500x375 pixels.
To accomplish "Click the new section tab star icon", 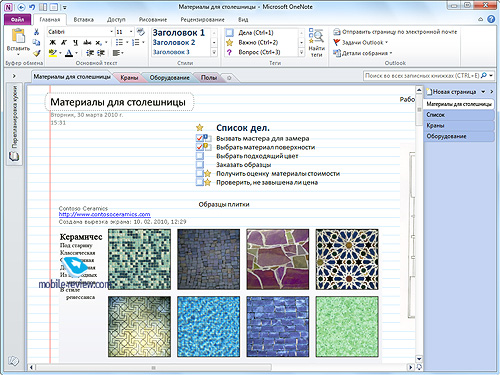I will (229, 78).
